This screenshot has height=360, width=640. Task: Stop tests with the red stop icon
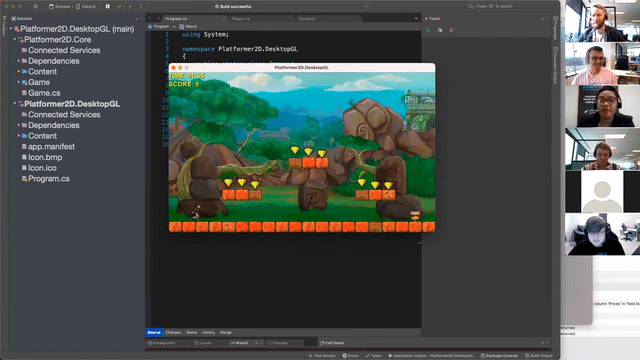click(x=451, y=30)
